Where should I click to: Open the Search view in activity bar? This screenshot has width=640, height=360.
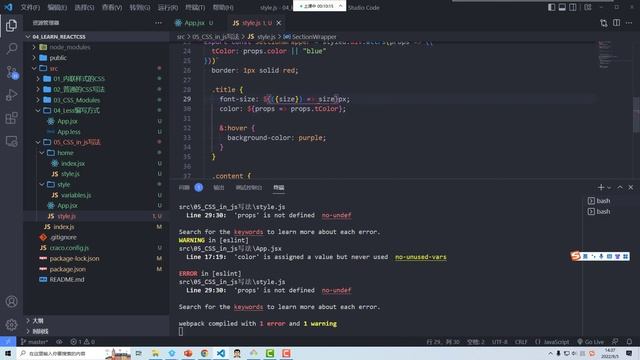[11, 49]
